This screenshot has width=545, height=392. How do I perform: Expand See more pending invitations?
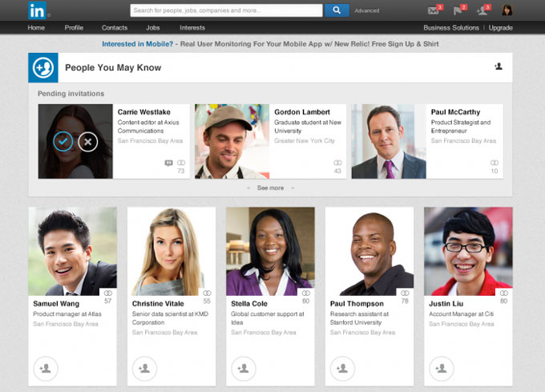[x=270, y=188]
